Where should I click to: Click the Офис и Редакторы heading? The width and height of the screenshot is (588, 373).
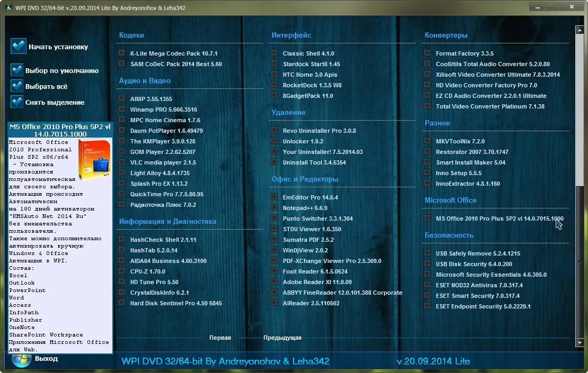pos(305,179)
